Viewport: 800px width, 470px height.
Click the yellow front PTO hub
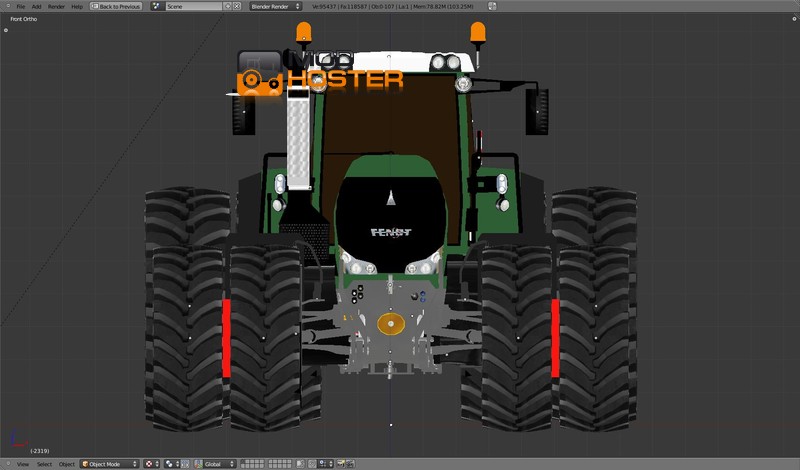point(391,324)
